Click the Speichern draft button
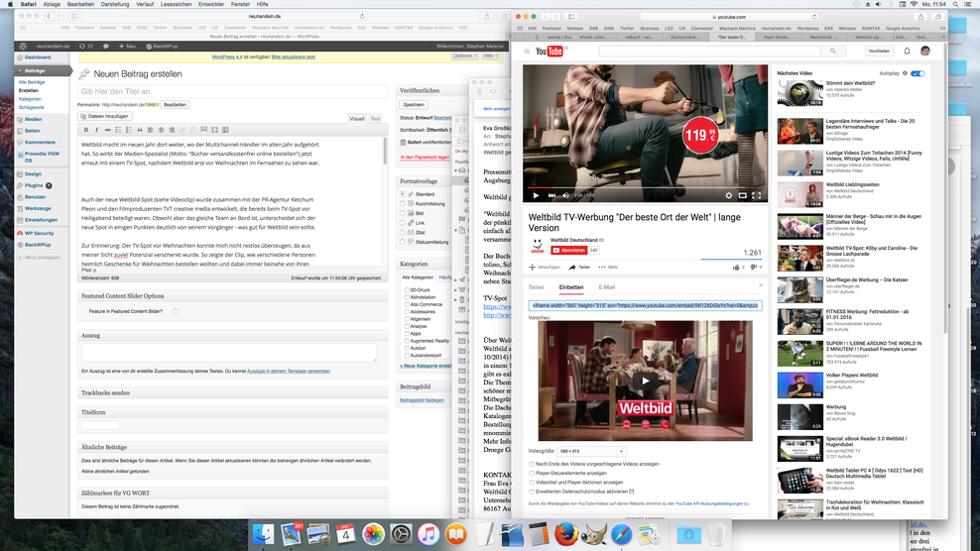 414,105
